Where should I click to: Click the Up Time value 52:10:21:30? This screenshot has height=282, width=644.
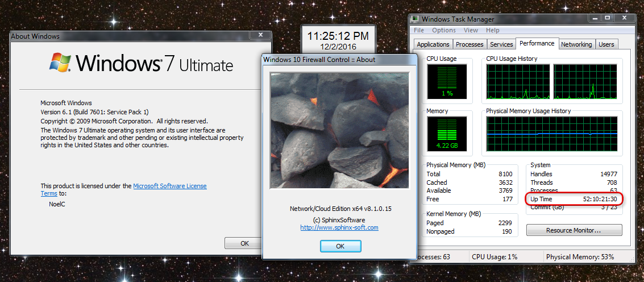coord(600,199)
